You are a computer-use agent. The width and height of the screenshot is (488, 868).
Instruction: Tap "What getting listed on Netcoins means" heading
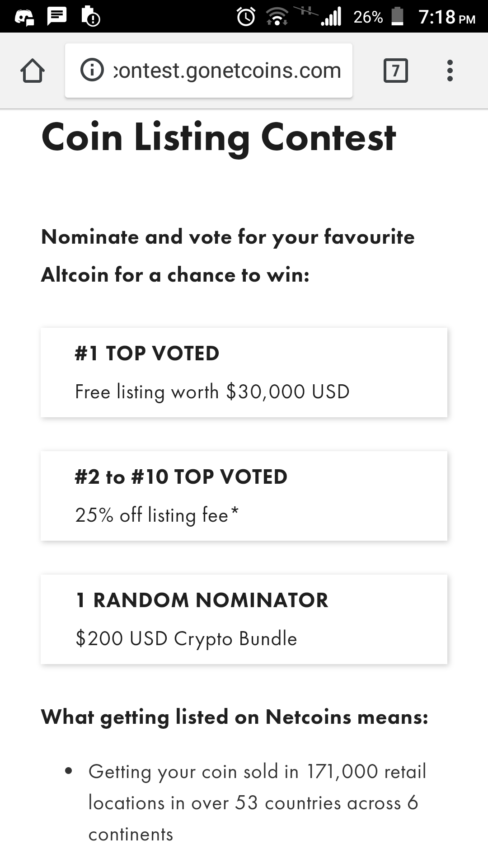(x=235, y=717)
